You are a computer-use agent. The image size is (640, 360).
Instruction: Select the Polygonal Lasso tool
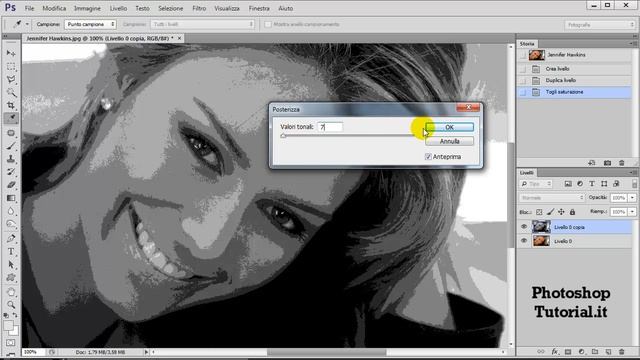pos(11,79)
